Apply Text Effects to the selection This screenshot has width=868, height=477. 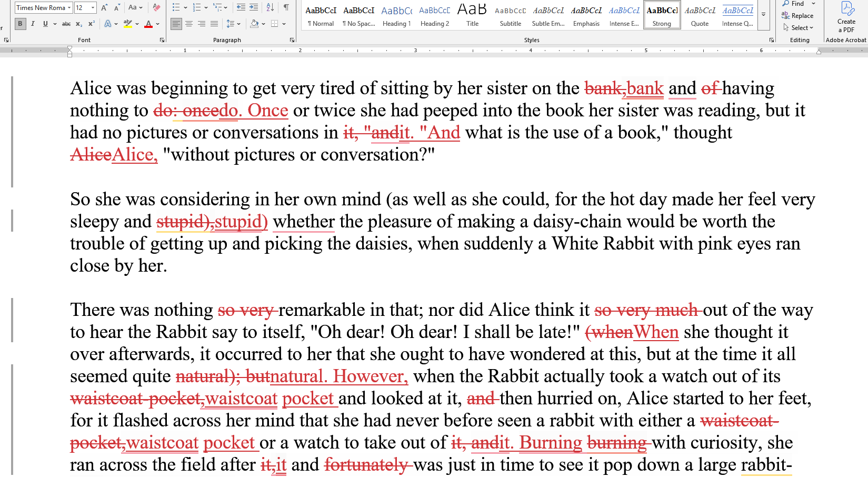click(108, 24)
